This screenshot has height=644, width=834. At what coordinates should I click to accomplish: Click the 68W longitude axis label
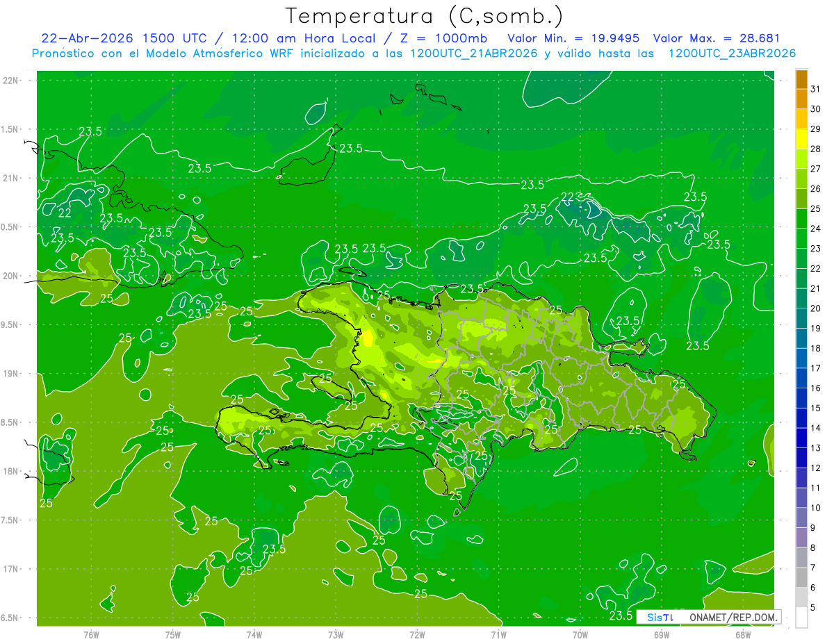tap(742, 634)
